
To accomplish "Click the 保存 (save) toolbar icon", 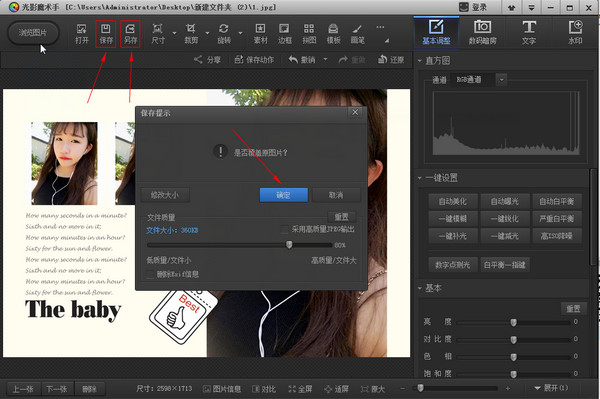I will coord(106,34).
